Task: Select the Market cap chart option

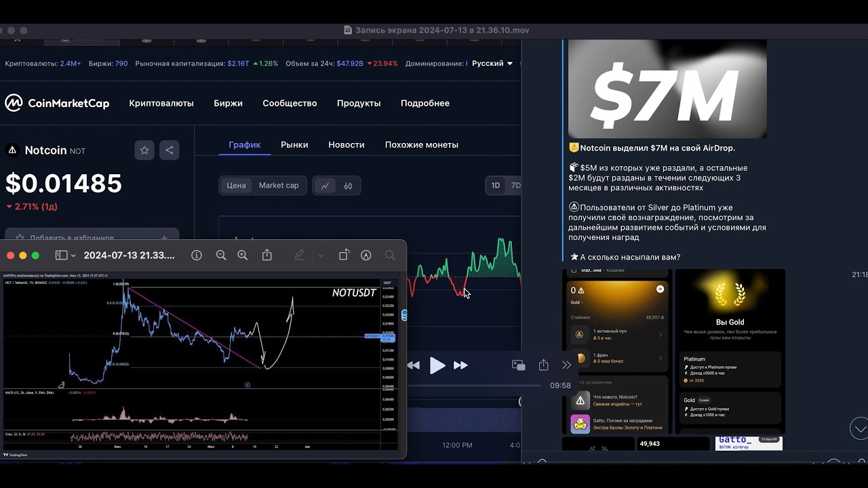Action: pyautogui.click(x=279, y=186)
